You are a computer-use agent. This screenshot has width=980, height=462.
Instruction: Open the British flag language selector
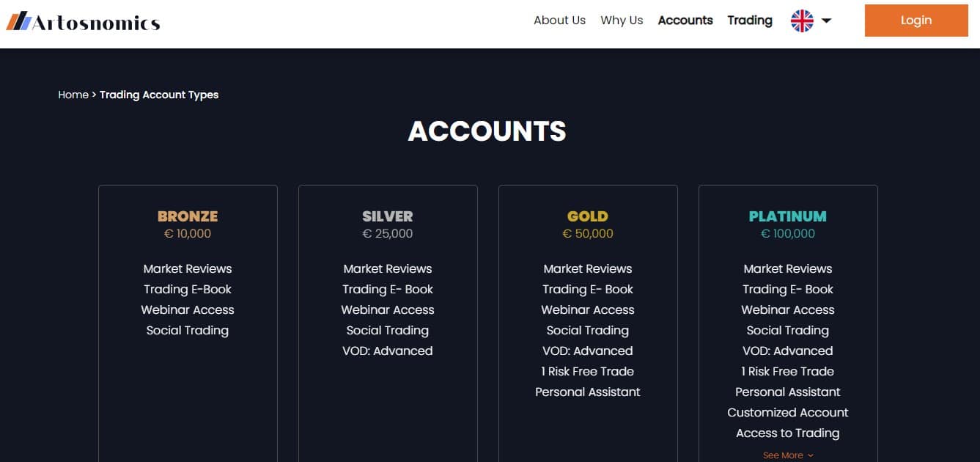coord(803,21)
